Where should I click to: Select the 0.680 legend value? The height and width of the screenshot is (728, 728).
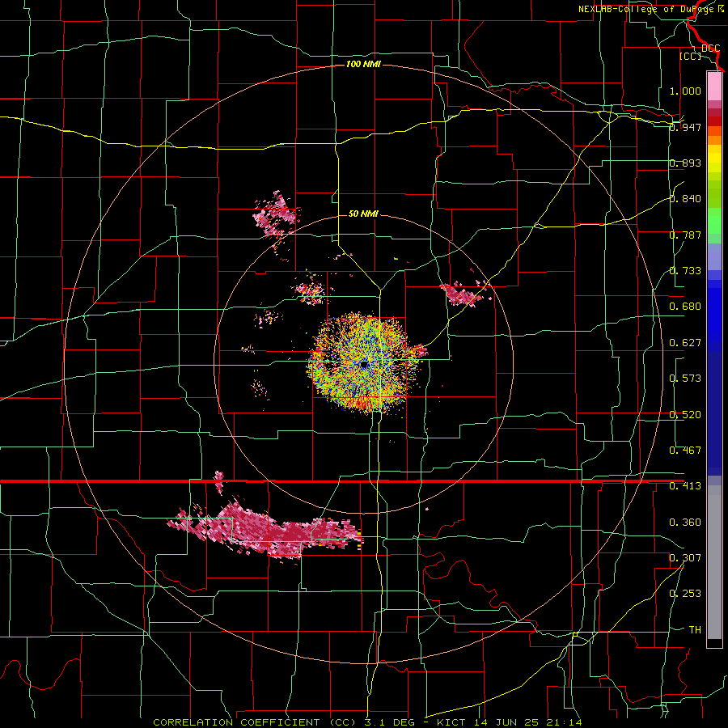tap(685, 307)
